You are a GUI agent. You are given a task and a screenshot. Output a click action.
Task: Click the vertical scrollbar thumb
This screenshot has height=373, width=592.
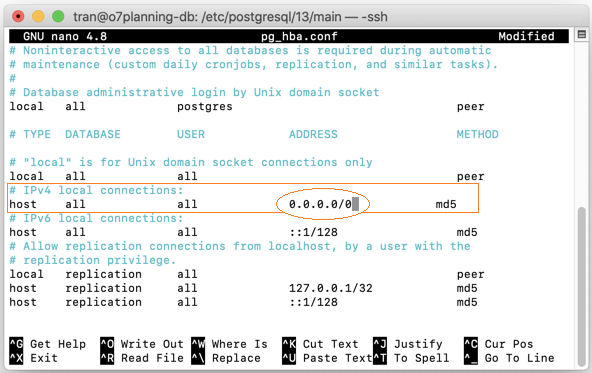point(582,287)
